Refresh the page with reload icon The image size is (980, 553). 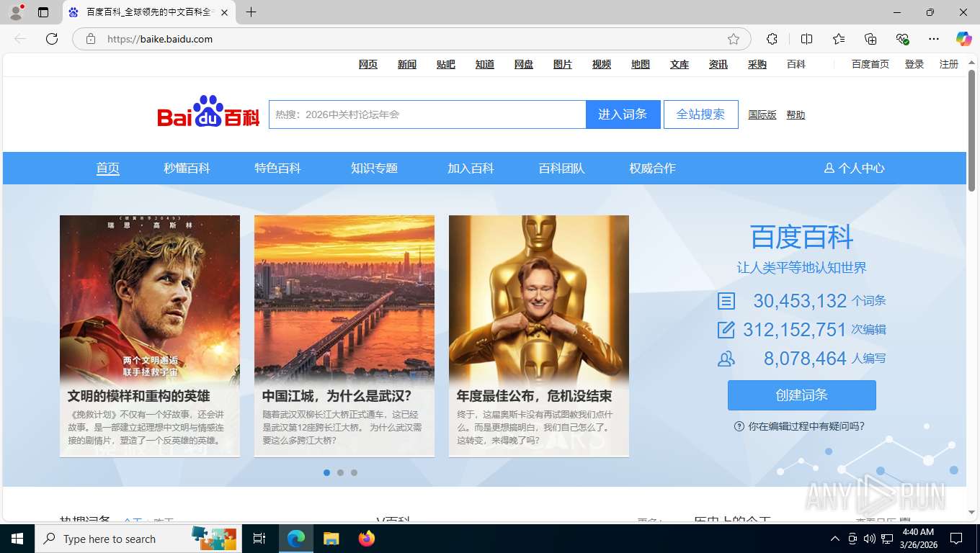point(52,39)
